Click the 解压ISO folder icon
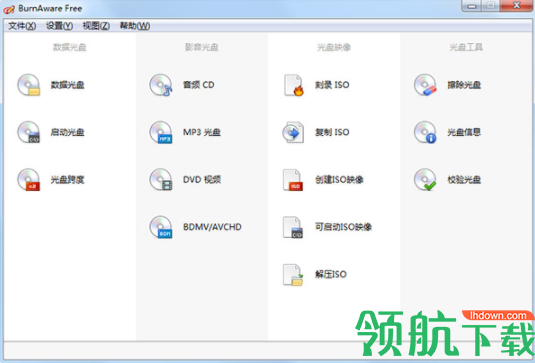Viewport: 535px width, 363px height. pyautogui.click(x=293, y=275)
